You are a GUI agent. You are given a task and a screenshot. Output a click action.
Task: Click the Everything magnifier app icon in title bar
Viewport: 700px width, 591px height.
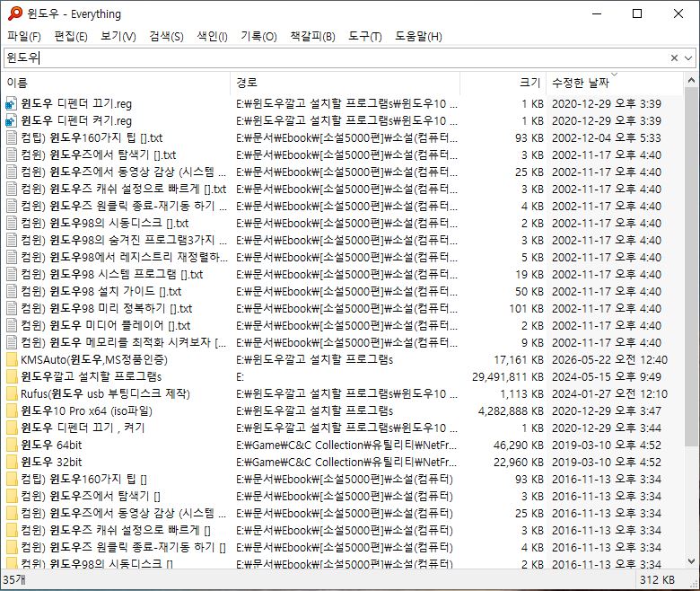pyautogui.click(x=15, y=13)
